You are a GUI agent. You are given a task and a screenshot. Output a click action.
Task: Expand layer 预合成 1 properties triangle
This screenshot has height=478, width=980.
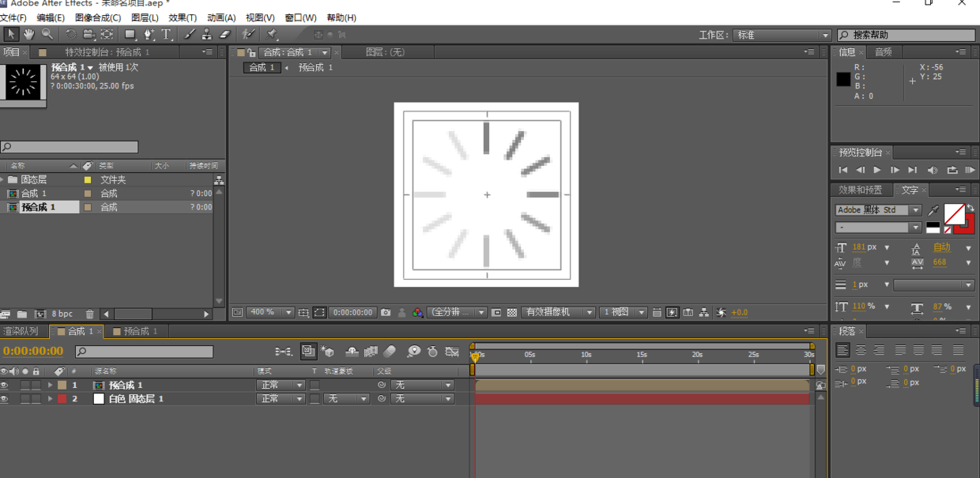pyautogui.click(x=51, y=386)
